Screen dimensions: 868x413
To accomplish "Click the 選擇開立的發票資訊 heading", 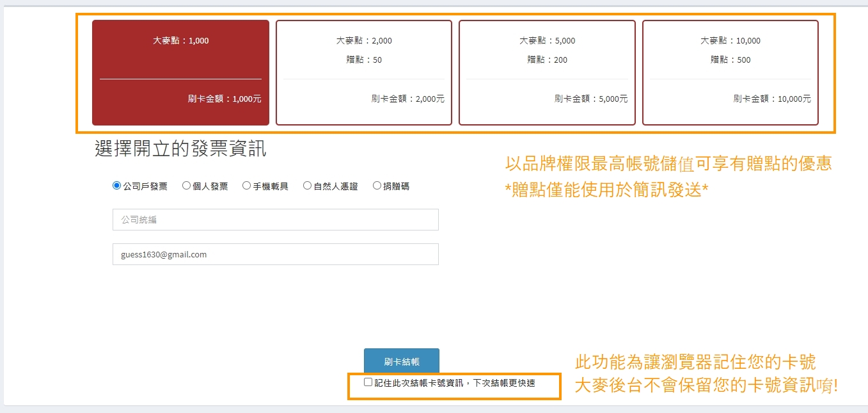I will (180, 149).
